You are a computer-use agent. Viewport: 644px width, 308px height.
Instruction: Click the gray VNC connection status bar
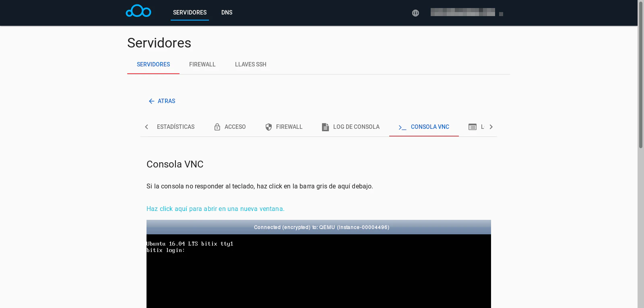click(318, 227)
